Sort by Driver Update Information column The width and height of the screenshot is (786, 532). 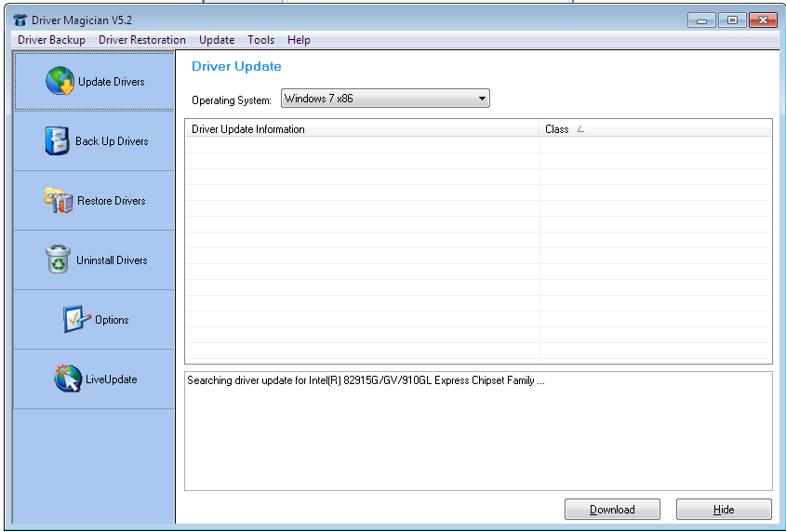[x=361, y=129]
